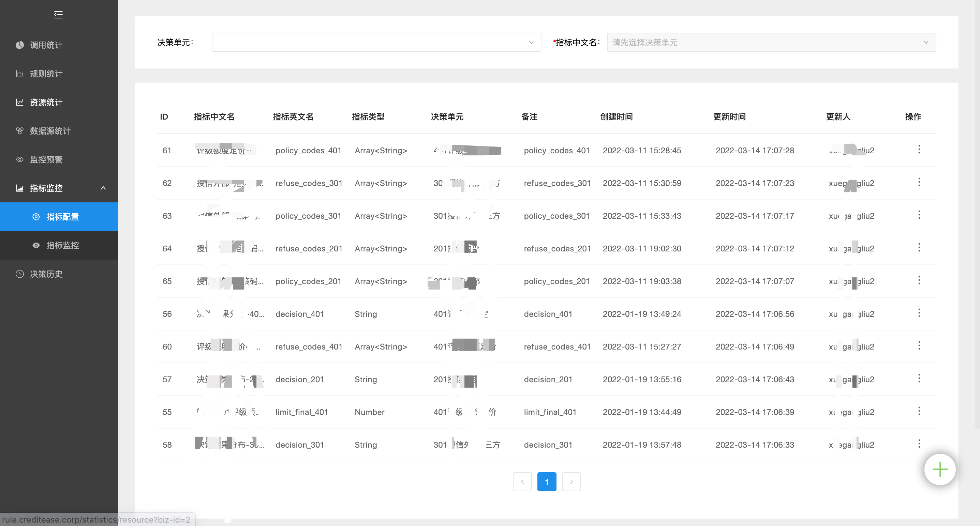Open the 监控预警 menu
Screen dimensions: 980x526
click(59, 160)
